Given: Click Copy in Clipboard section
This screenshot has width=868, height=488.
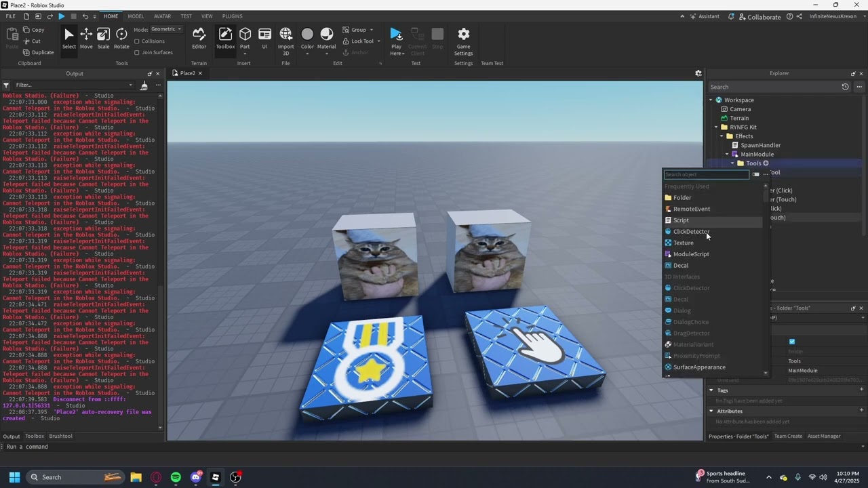Looking at the screenshot, I should [33, 30].
